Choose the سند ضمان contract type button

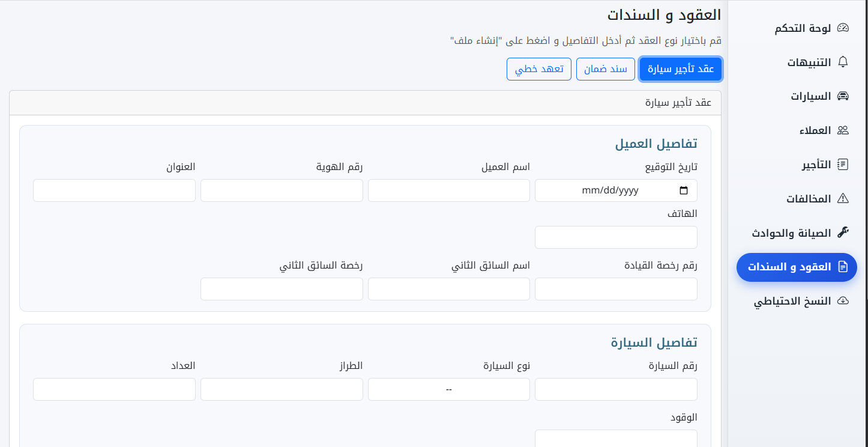pos(605,69)
